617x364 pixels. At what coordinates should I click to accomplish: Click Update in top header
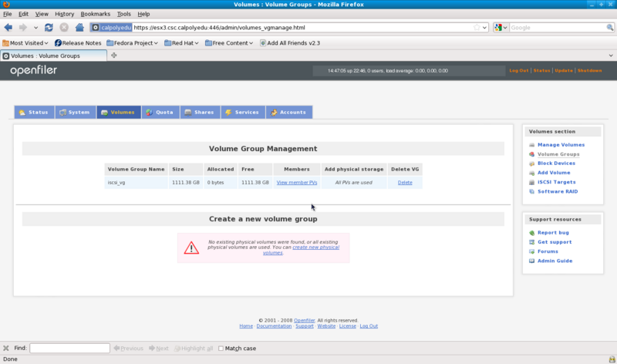(x=564, y=70)
